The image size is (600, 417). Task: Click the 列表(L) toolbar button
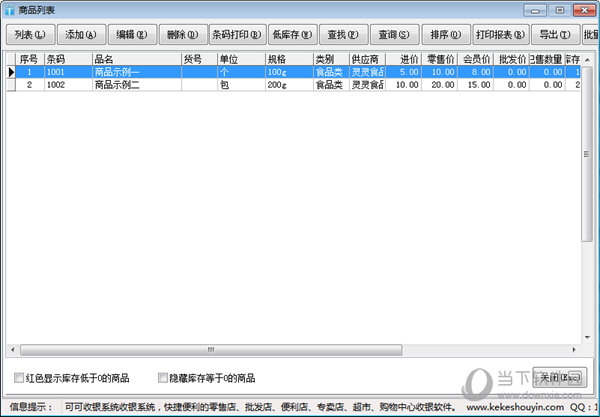pos(31,35)
